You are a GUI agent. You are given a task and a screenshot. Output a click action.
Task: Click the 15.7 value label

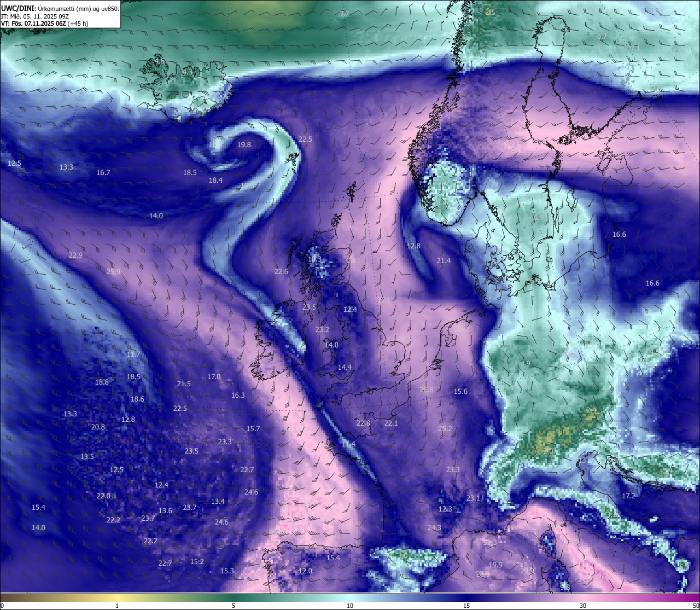pyautogui.click(x=253, y=429)
